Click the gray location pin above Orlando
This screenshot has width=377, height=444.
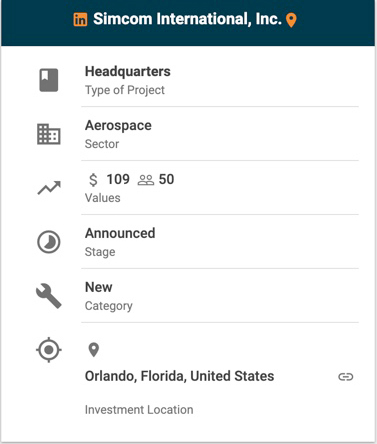tap(94, 350)
